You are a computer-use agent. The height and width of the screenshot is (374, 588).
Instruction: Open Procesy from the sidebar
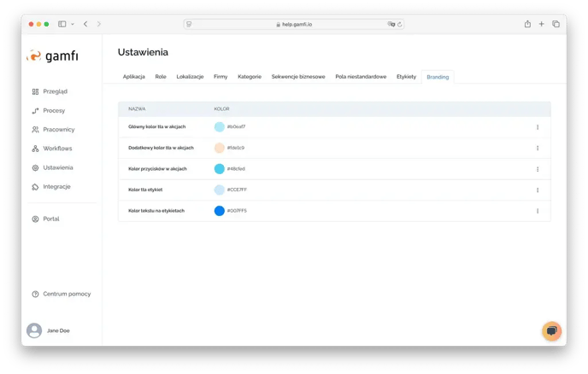[x=53, y=111]
